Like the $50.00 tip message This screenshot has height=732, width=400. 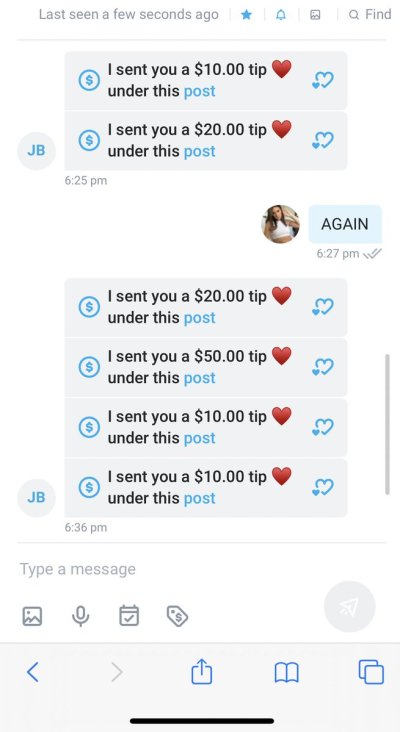point(323,367)
